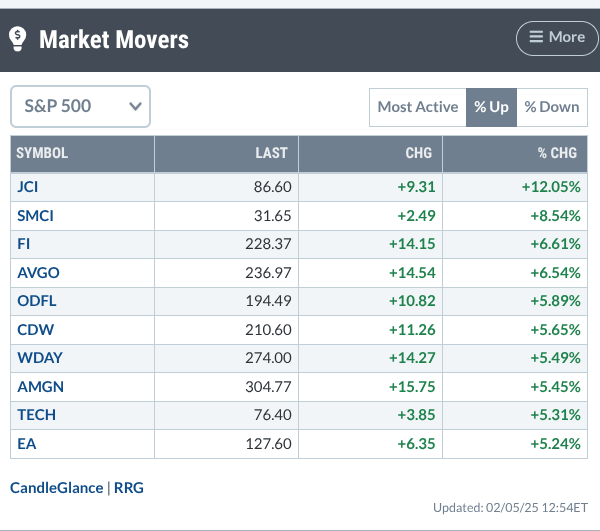Open the CandleGlance view link
The image size is (600, 531).
[56, 487]
